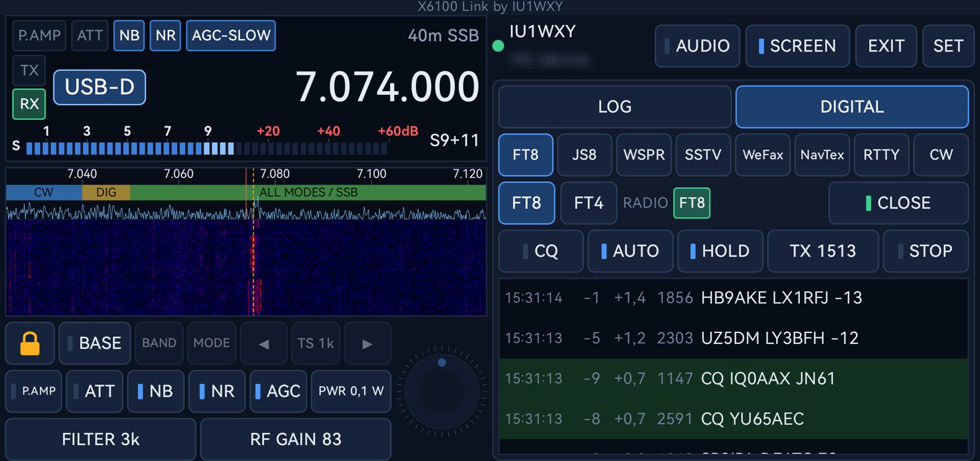Open the MODE selector
The width and height of the screenshot is (980, 461).
pos(212,343)
